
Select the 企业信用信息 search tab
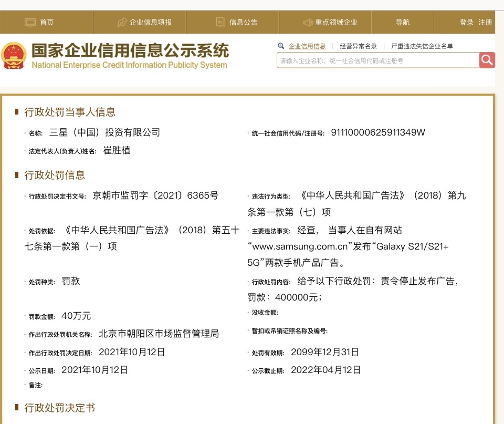(x=307, y=46)
